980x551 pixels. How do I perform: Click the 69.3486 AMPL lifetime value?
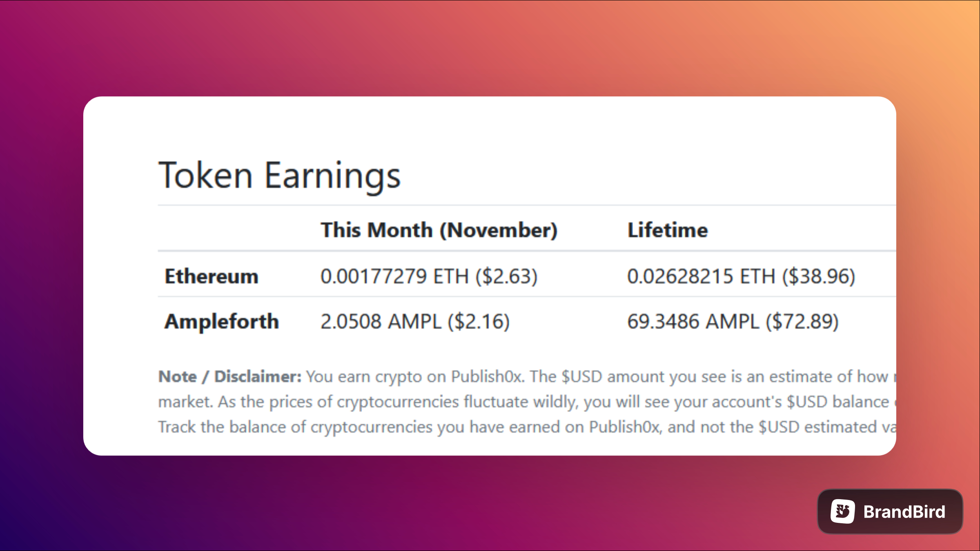pyautogui.click(x=693, y=322)
